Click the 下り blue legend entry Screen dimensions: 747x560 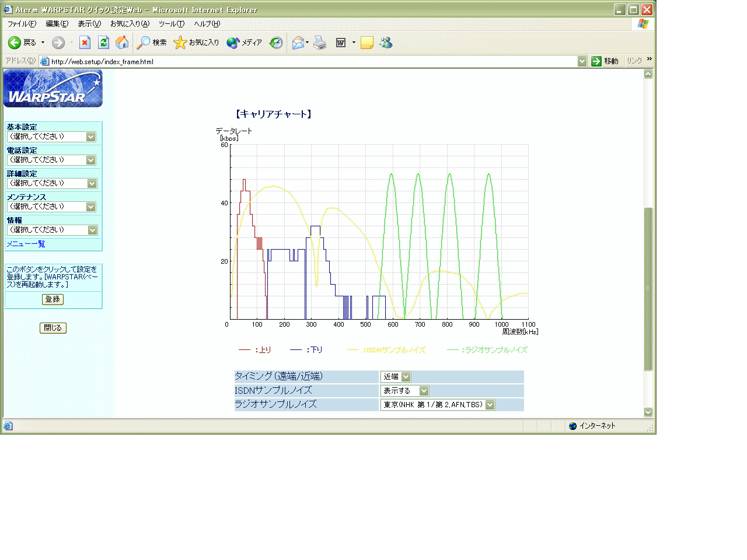(x=306, y=350)
